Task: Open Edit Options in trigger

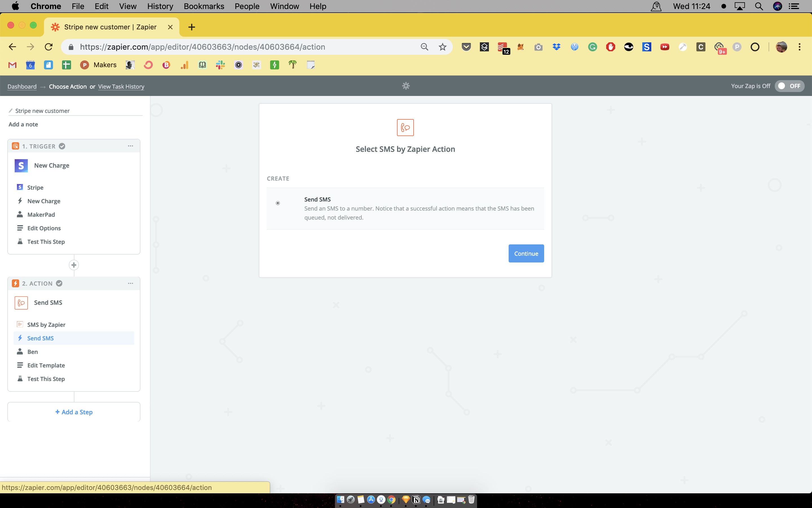Action: 74,228
